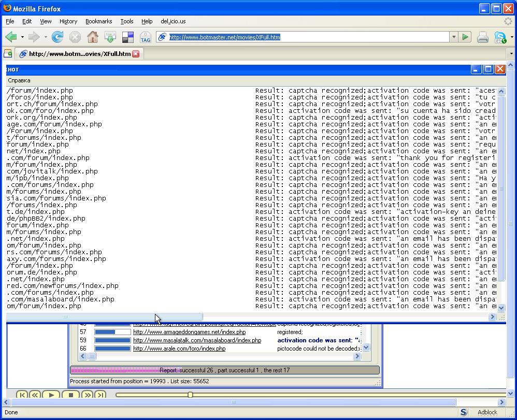Click the Adblock status bar item

point(487,412)
